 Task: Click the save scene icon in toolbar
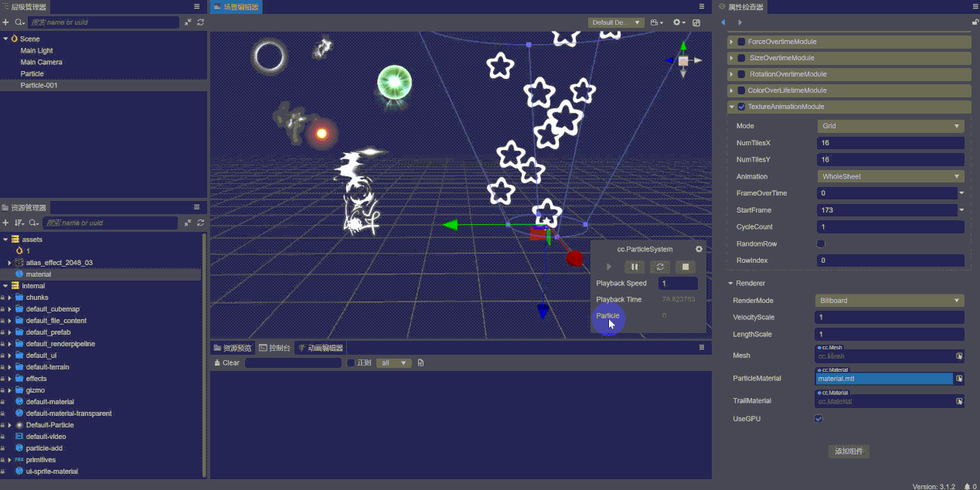[696, 22]
